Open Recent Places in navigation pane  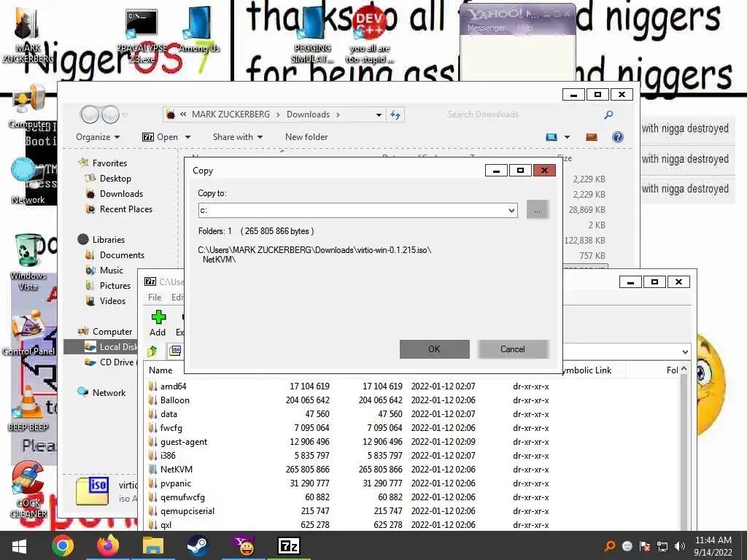[x=125, y=209]
